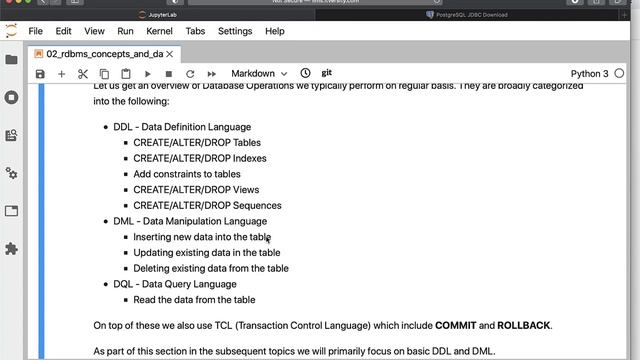Click the Jupyter logo icon
Screen dimensions: 640x360
coord(11,31)
